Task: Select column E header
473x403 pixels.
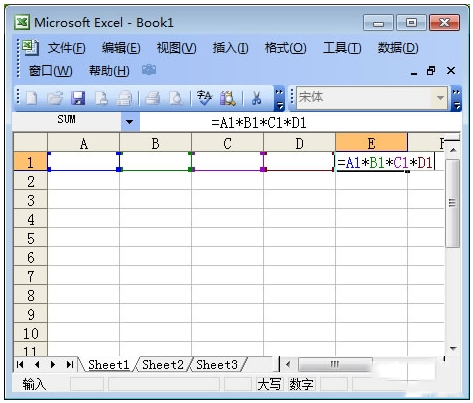Action: point(371,143)
